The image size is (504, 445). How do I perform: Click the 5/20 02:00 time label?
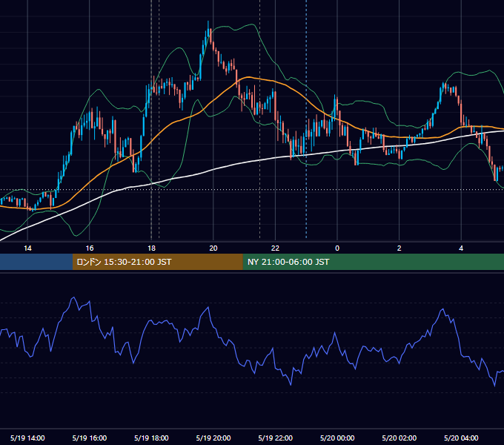point(399,438)
